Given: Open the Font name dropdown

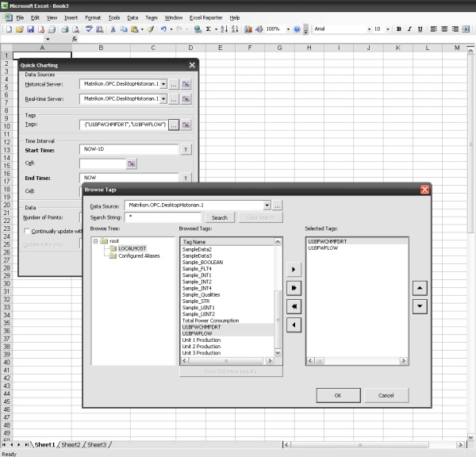Looking at the screenshot, I should [x=369, y=29].
